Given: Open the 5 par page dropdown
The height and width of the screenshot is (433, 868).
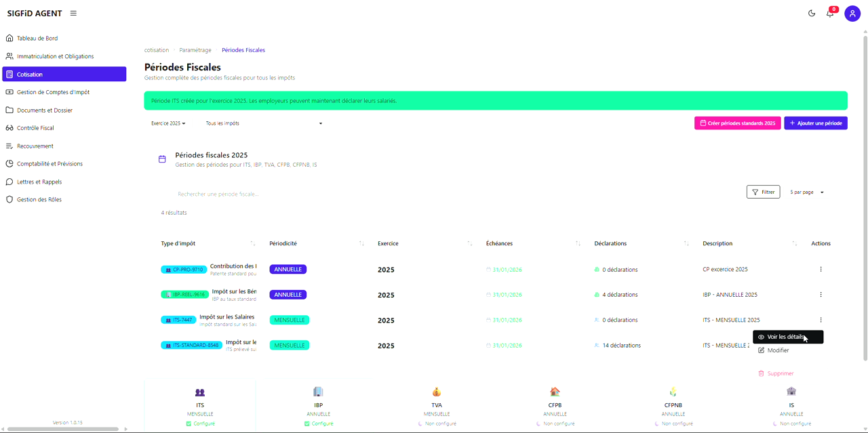Looking at the screenshot, I should pyautogui.click(x=806, y=192).
